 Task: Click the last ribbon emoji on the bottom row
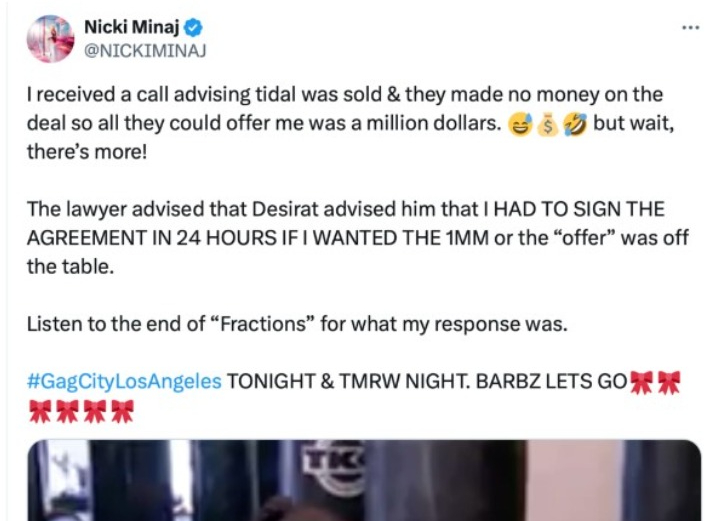point(122,410)
